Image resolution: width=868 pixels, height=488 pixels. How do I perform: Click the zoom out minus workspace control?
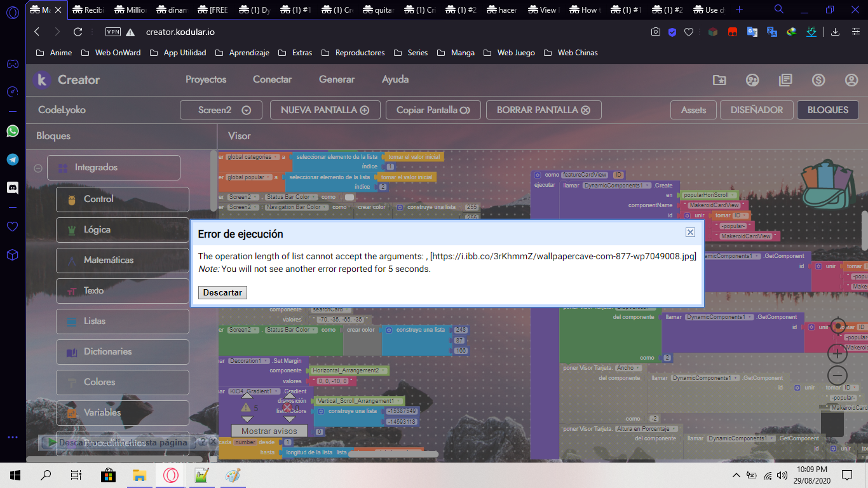click(x=837, y=376)
